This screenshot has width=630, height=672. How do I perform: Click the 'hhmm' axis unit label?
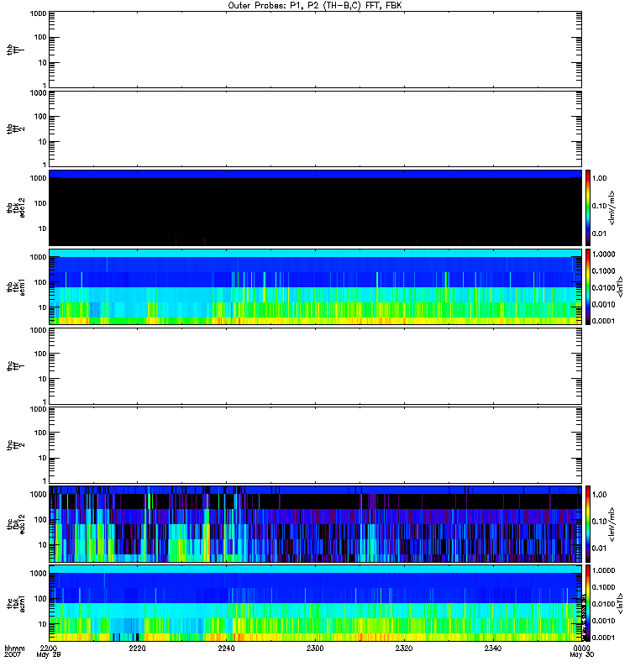click(x=14, y=648)
